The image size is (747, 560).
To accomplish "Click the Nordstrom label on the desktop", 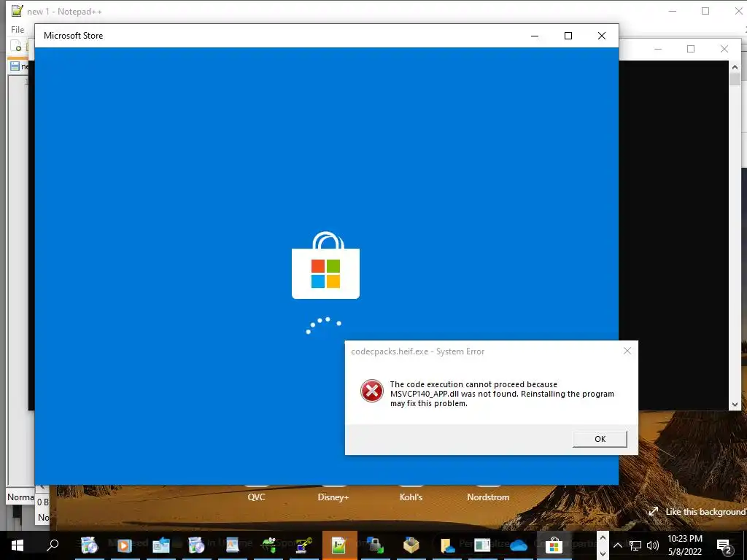I will [488, 497].
